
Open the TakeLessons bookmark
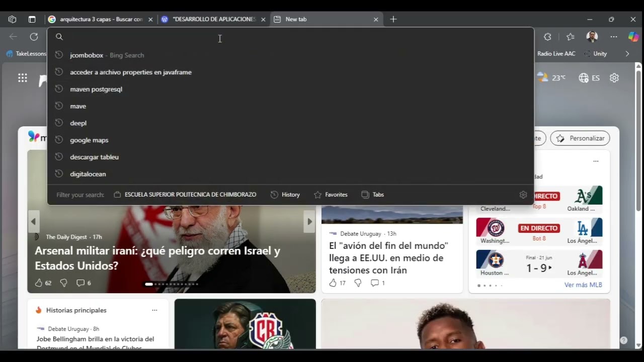(x=26, y=54)
